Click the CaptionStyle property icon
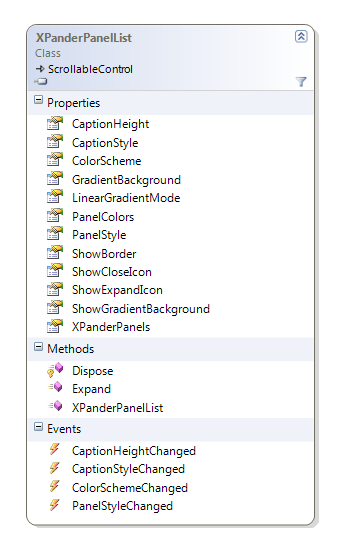 [x=55, y=142]
